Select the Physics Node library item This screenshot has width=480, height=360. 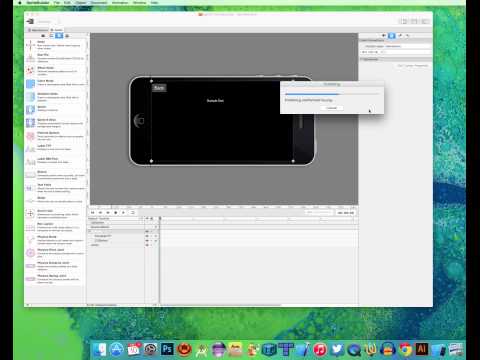[55, 240]
